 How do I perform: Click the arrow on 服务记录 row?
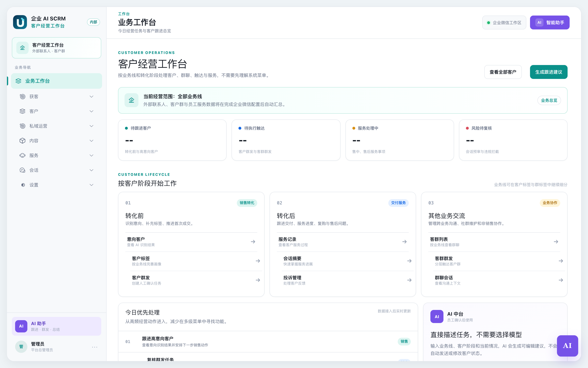pos(404,242)
